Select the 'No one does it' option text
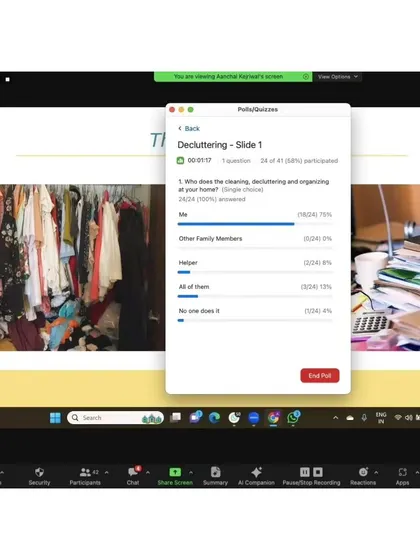Viewport: 420px width, 560px height. tap(199, 311)
